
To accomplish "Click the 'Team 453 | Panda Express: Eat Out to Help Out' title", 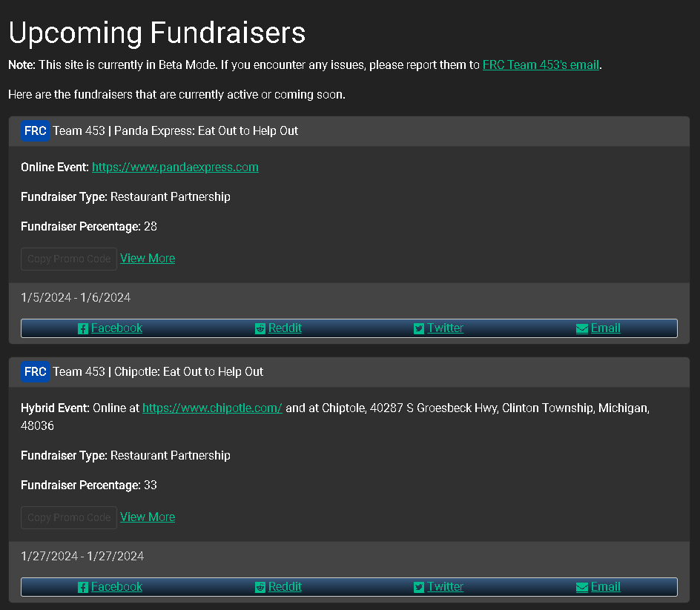I will tap(175, 130).
